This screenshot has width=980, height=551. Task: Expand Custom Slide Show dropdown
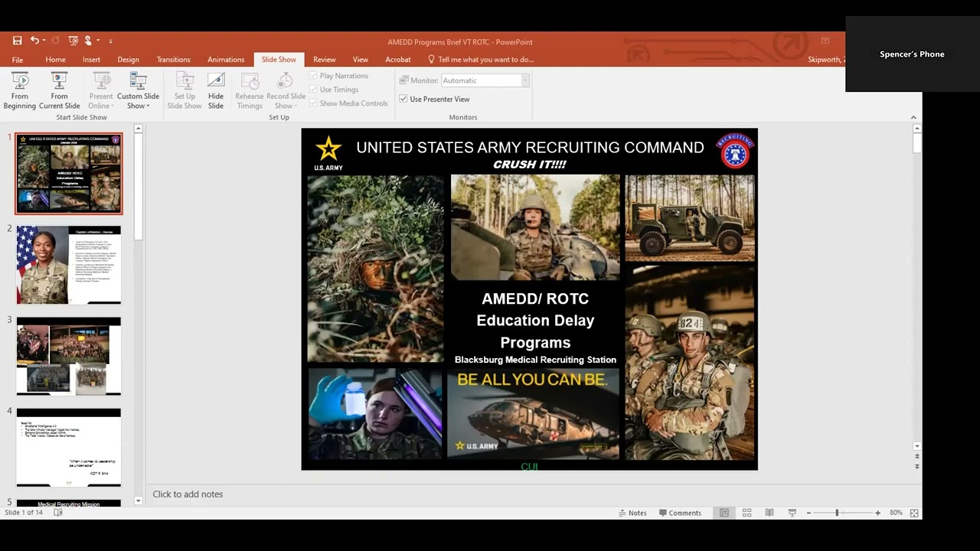pyautogui.click(x=138, y=90)
